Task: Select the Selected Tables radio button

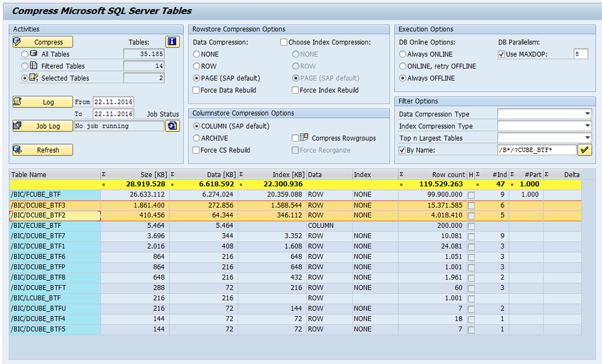Action: tap(25, 78)
